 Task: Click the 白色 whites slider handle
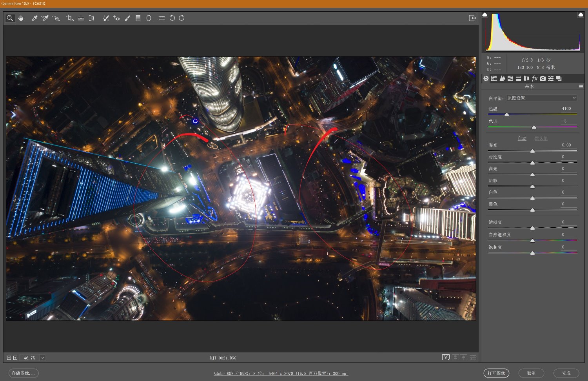click(x=532, y=198)
